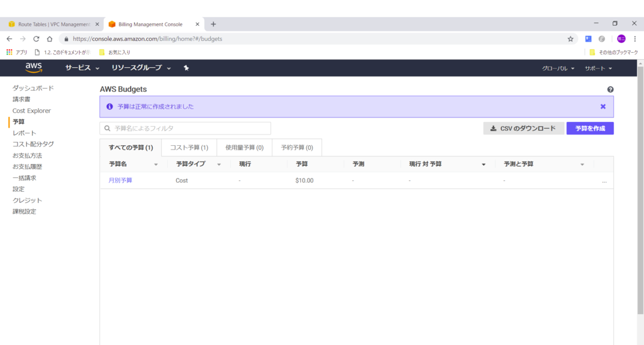
Task: Expand the サービス dropdown menu
Action: [x=82, y=68]
